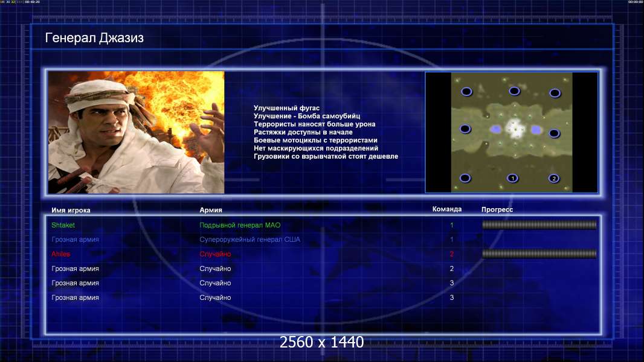
Task: Select player name 'Shtaket'
Action: coord(63,225)
